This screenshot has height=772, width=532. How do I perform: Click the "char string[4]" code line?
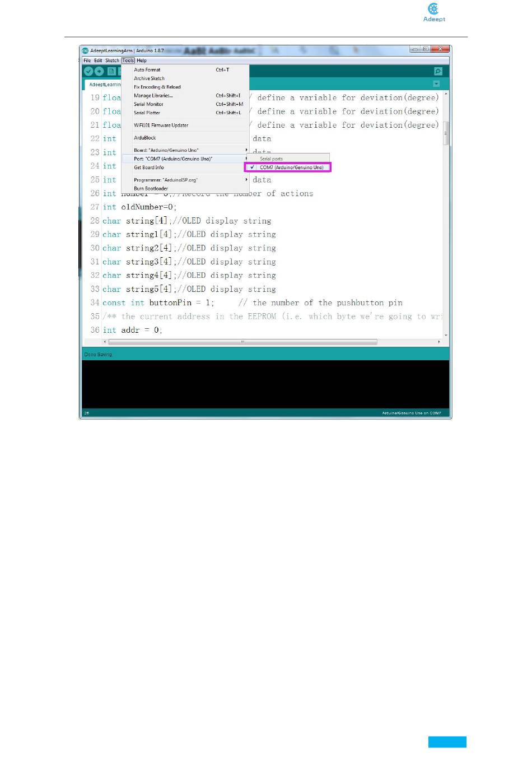point(186,221)
